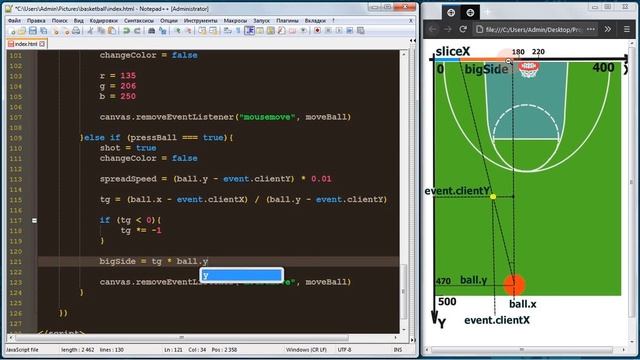Open a new browser tab with plus
The height and width of the screenshot is (360, 640).
click(x=487, y=13)
